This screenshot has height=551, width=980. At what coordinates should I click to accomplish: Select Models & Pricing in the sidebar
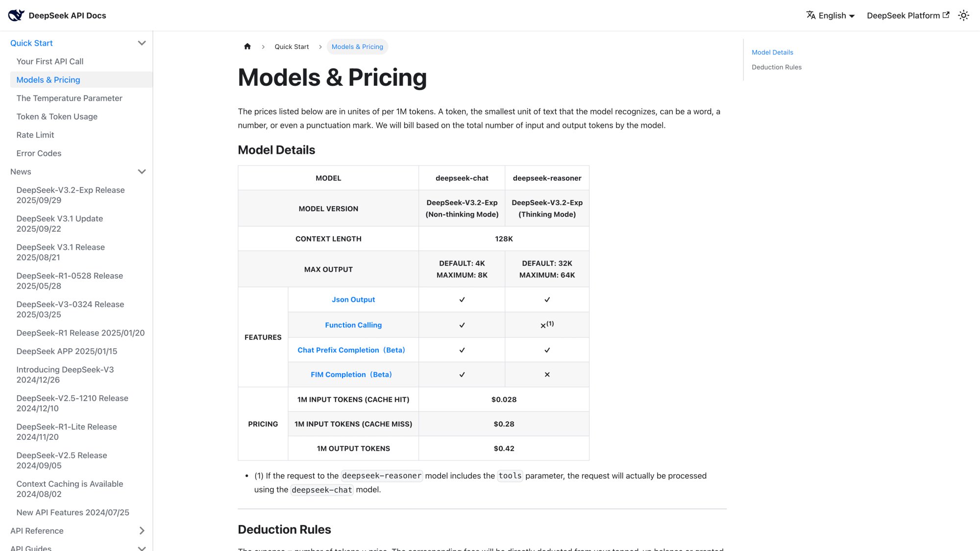point(48,79)
